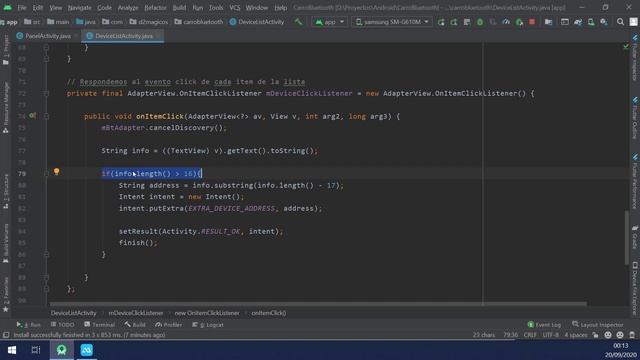Open the TODO tool window
This screenshot has height=360, width=640.
62,325
